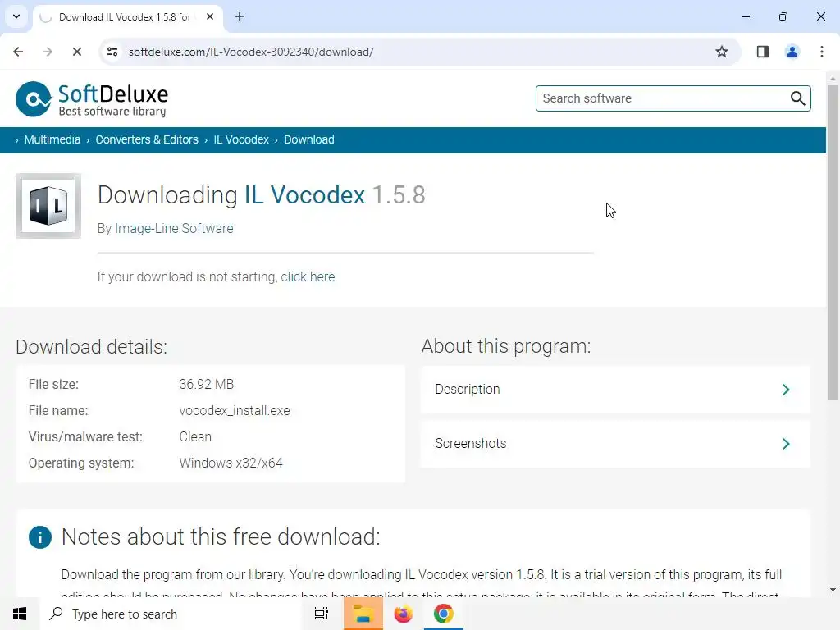Click scrollbar down arrow
Viewport: 840px width, 630px height.
(x=833, y=590)
